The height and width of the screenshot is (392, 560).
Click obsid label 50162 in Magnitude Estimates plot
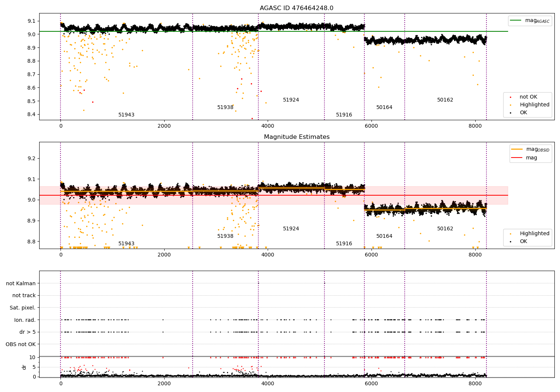point(445,229)
